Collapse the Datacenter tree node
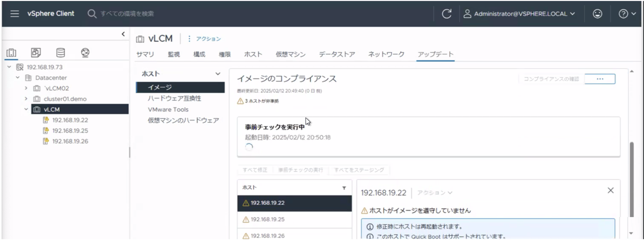 coord(18,78)
